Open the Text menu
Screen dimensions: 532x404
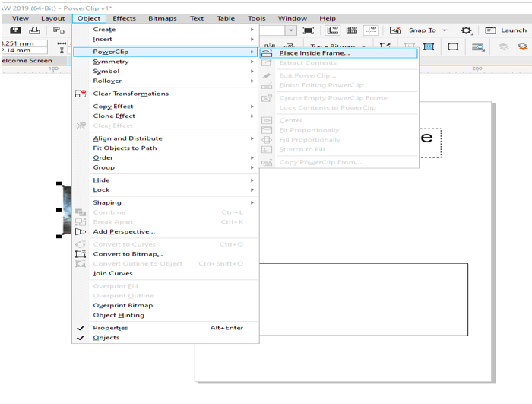point(197,18)
